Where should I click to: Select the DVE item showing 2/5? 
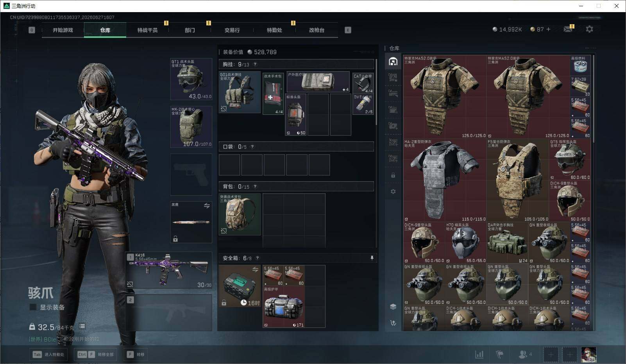[363, 104]
